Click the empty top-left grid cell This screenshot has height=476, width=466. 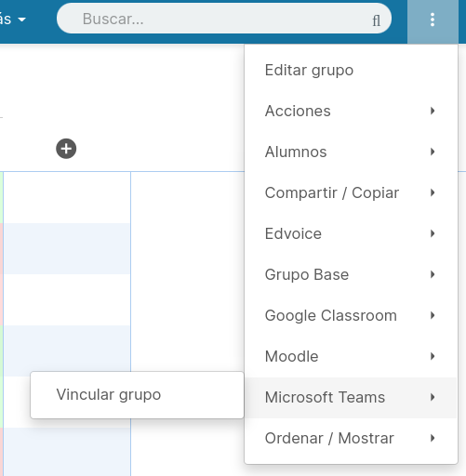pyautogui.click(x=67, y=197)
